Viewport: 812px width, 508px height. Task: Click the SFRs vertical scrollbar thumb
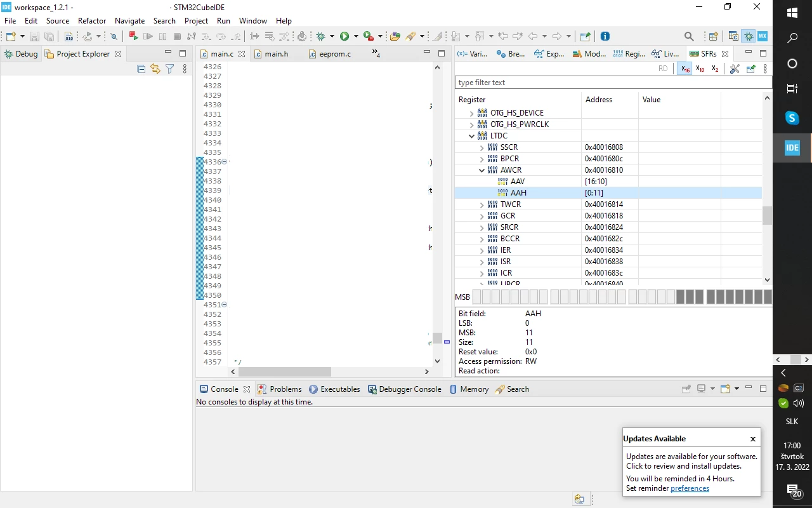coord(767,215)
